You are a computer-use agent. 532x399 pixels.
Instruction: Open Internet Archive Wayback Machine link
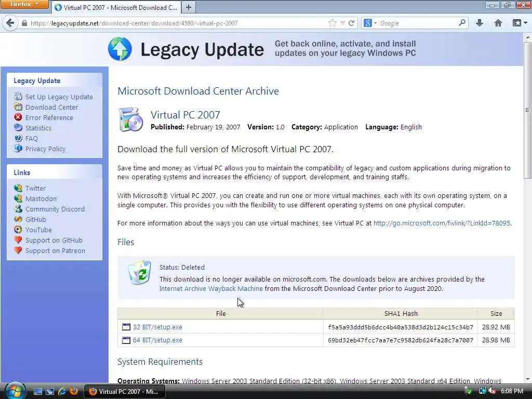pyautogui.click(x=211, y=288)
